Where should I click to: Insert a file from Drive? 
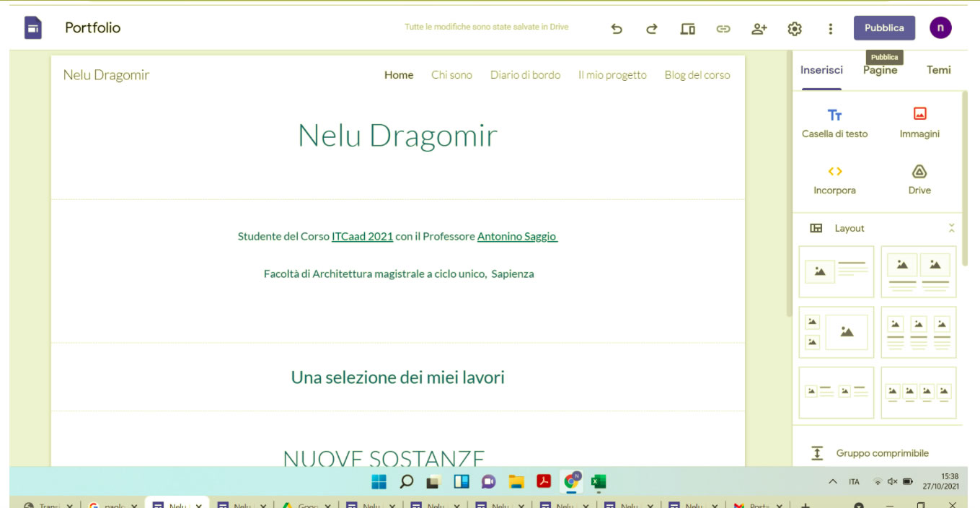tap(919, 180)
